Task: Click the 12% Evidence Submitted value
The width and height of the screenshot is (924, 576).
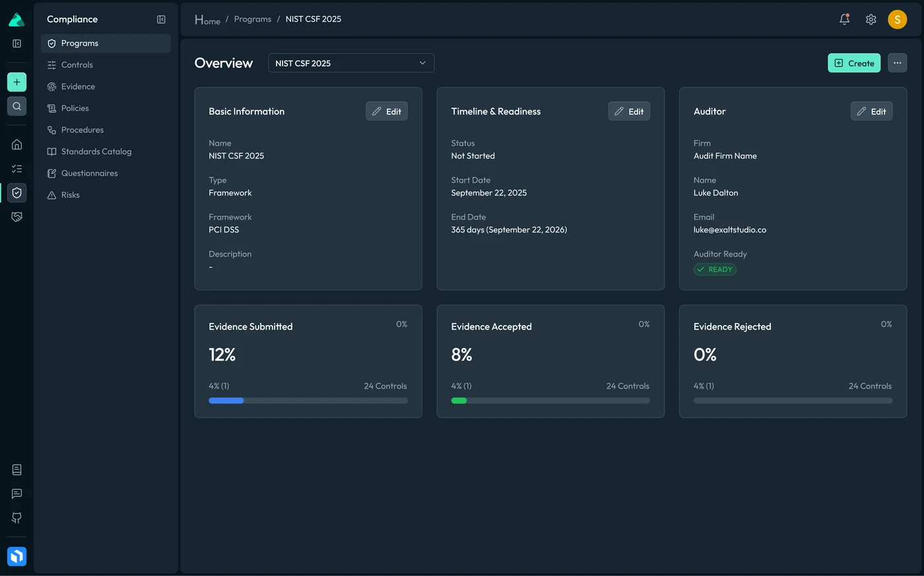Action: 222,355
